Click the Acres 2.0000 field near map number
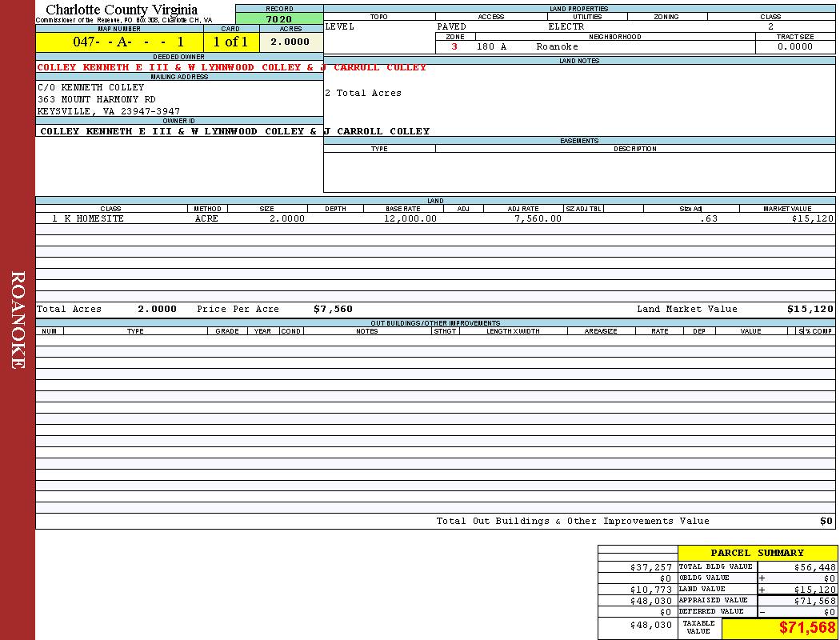 (x=290, y=42)
